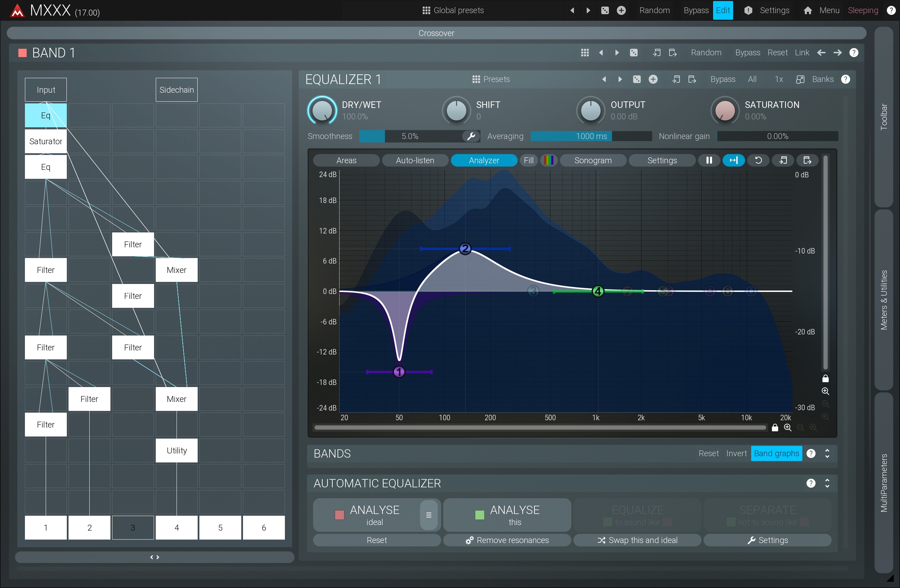Click the vertical axis lock icon
This screenshot has width=900, height=588.
tap(825, 378)
